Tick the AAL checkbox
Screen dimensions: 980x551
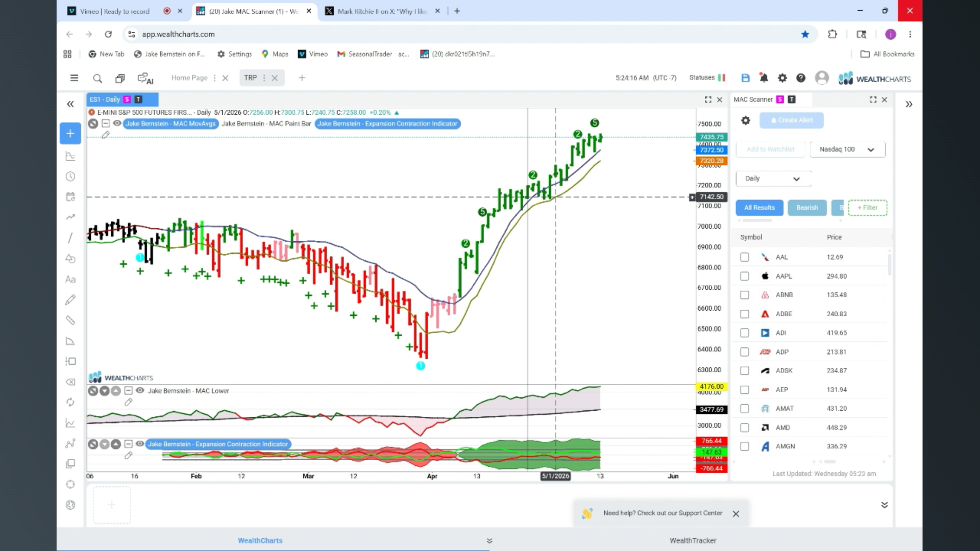pos(745,257)
